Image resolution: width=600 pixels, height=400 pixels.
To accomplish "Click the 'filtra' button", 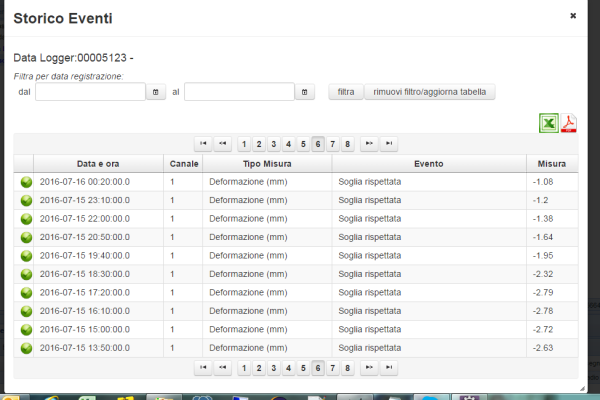I will point(345,92).
